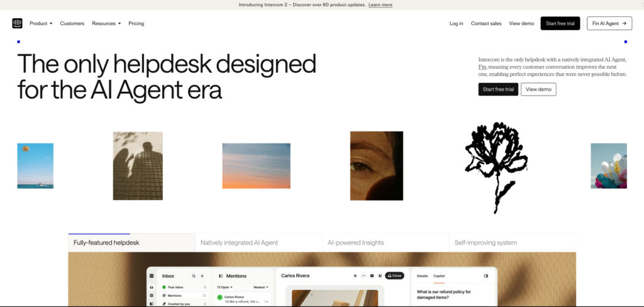644x307 pixels.
Task: Open the three-dots menu for Carlos Rivera
Action: pos(364,276)
